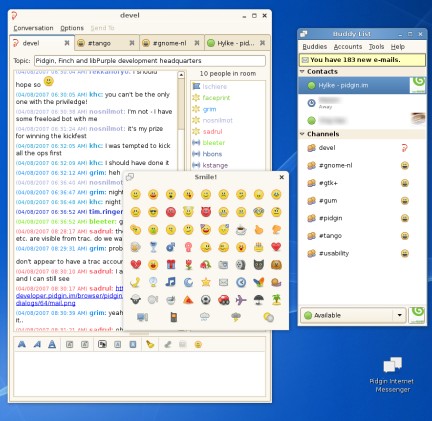Toggle bold text formatting in the toolbar
The image size is (432, 421).
22,344
